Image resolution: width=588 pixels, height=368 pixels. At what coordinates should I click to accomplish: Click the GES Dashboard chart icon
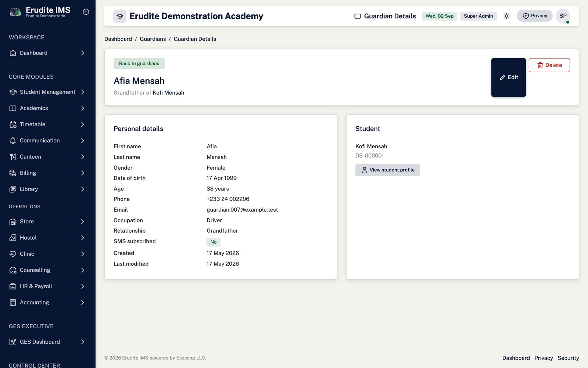coord(13,342)
